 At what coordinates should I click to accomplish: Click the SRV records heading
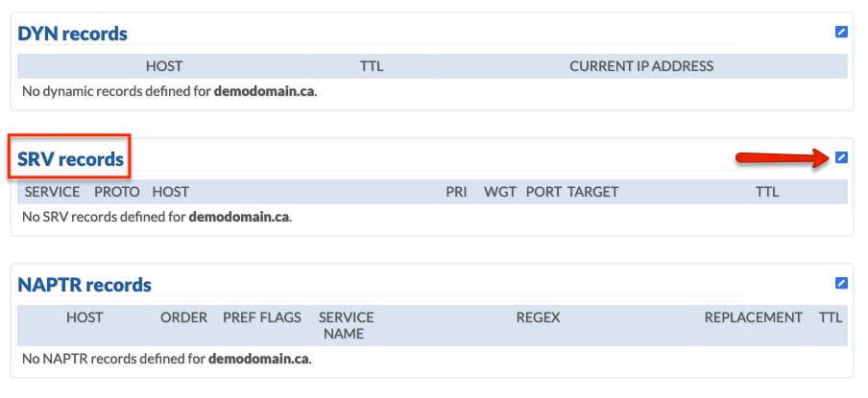[x=70, y=159]
